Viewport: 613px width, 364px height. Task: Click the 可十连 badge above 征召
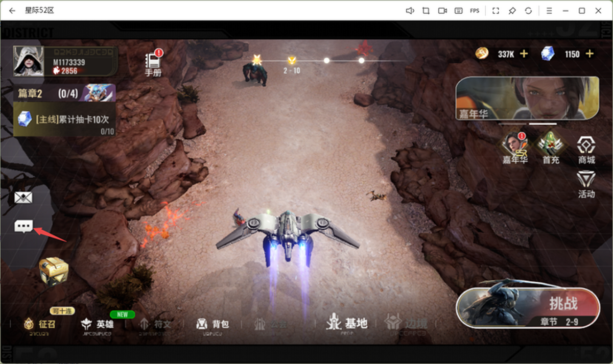point(61,311)
